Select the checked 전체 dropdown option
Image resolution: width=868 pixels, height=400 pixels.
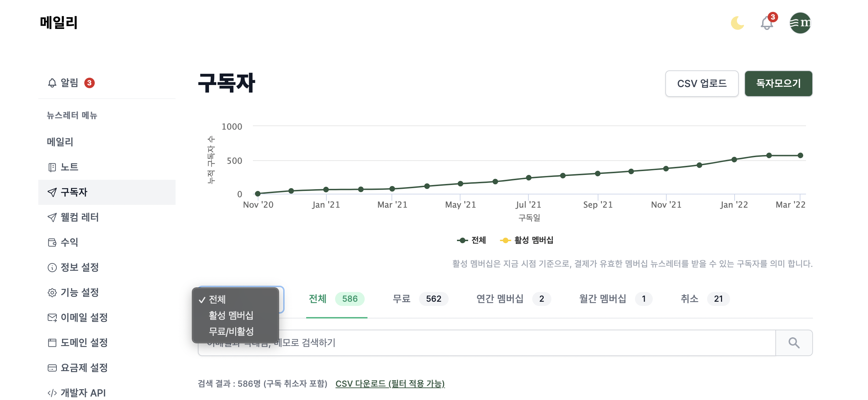coord(217,299)
